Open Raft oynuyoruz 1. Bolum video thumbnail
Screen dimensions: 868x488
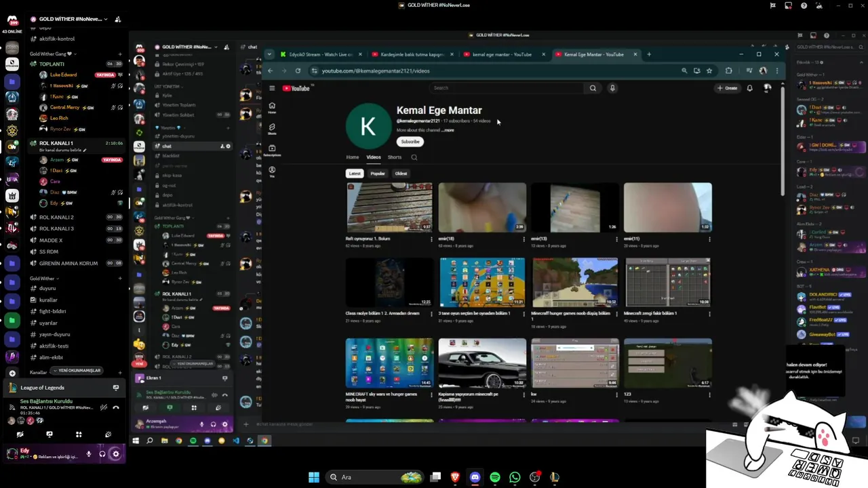pos(389,207)
